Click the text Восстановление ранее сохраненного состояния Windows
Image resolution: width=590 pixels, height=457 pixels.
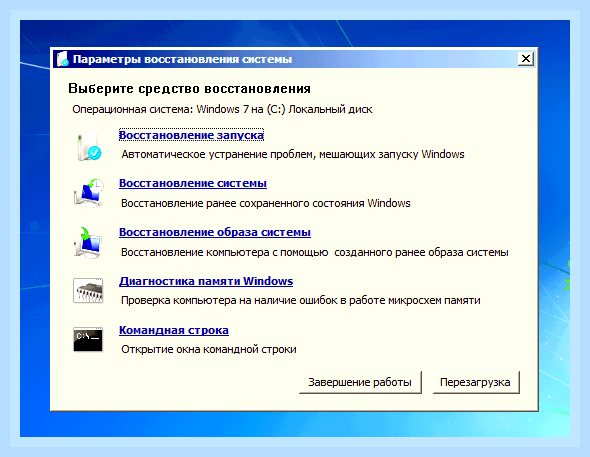click(265, 203)
